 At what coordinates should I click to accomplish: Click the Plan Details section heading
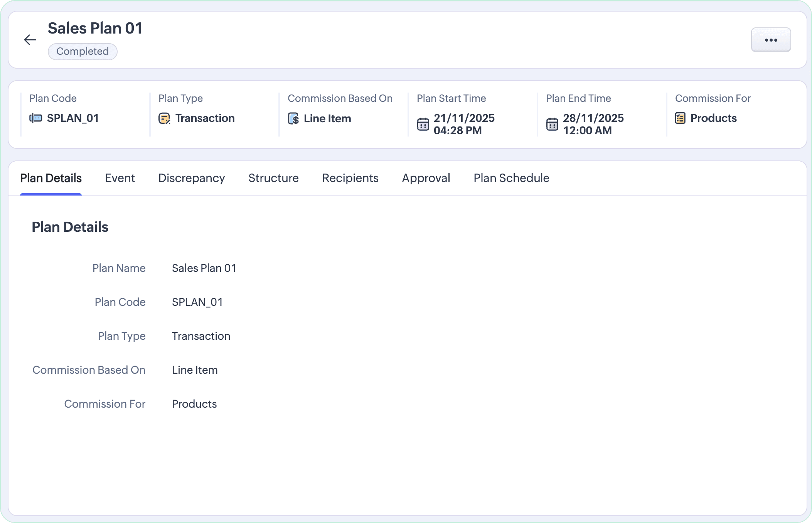(x=70, y=227)
